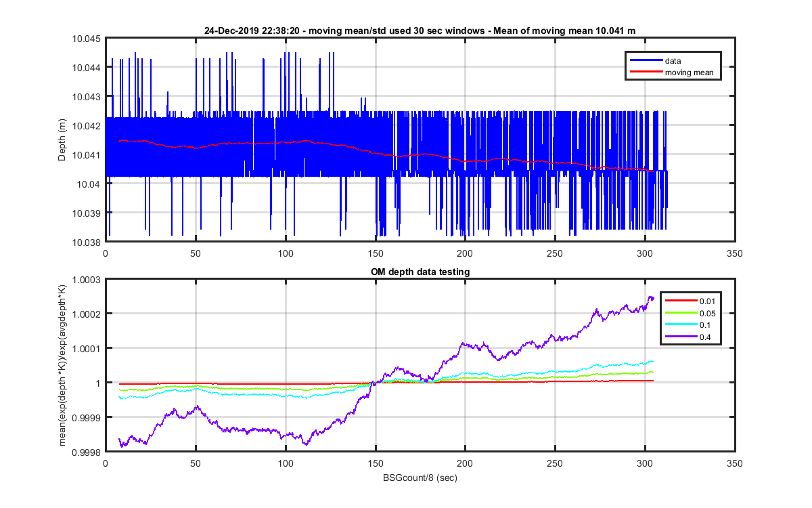Image resolution: width=812 pixels, height=508 pixels.
Task: Click the 10.038 tick label on top plot
Action: click(86, 242)
